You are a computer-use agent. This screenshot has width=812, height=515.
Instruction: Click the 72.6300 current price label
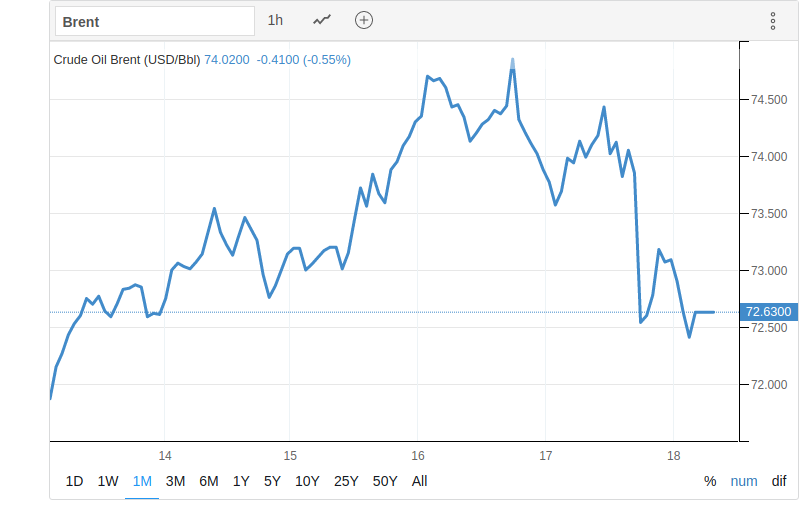point(769,312)
